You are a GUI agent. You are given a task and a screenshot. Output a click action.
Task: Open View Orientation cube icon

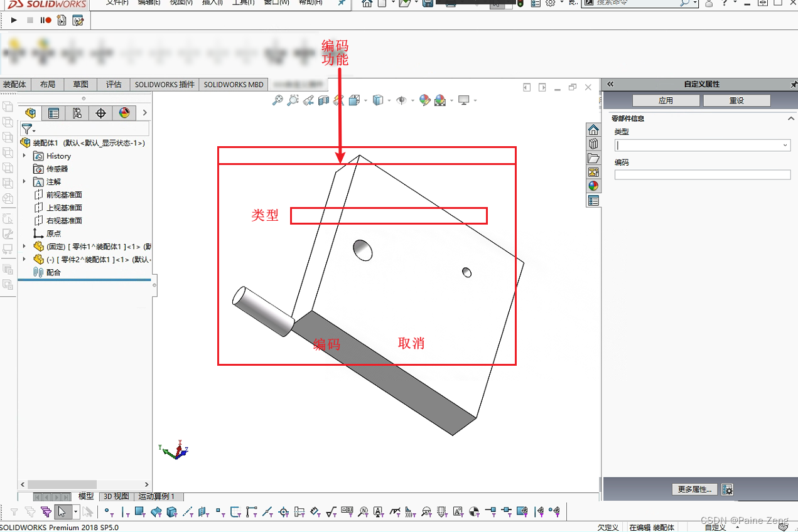354,100
